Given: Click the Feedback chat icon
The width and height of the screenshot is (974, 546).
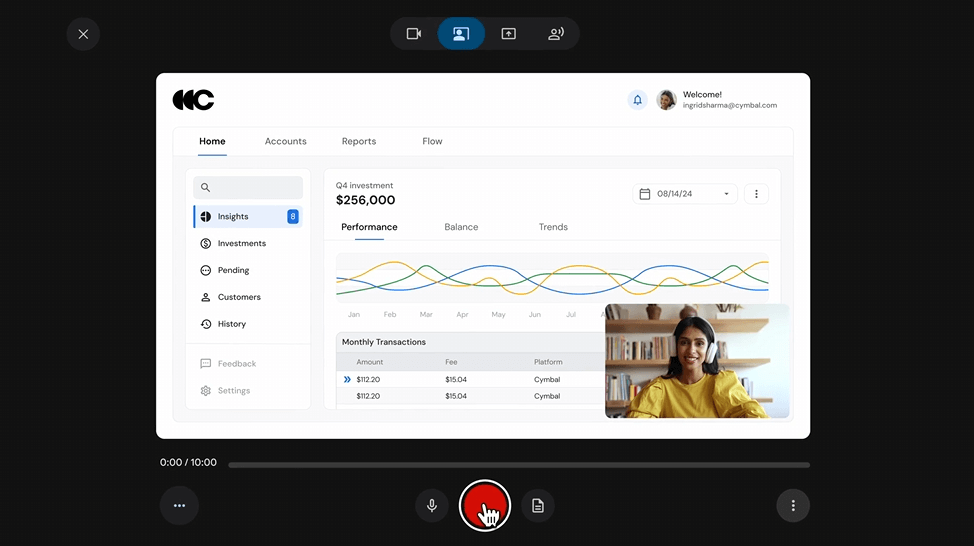Looking at the screenshot, I should click(206, 363).
